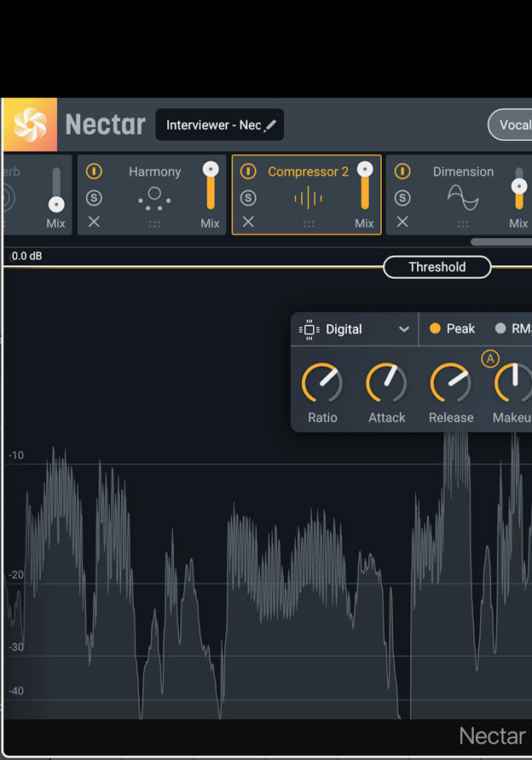Bypass Compressor 2 using its power button
The height and width of the screenshot is (760, 532).
click(x=248, y=171)
